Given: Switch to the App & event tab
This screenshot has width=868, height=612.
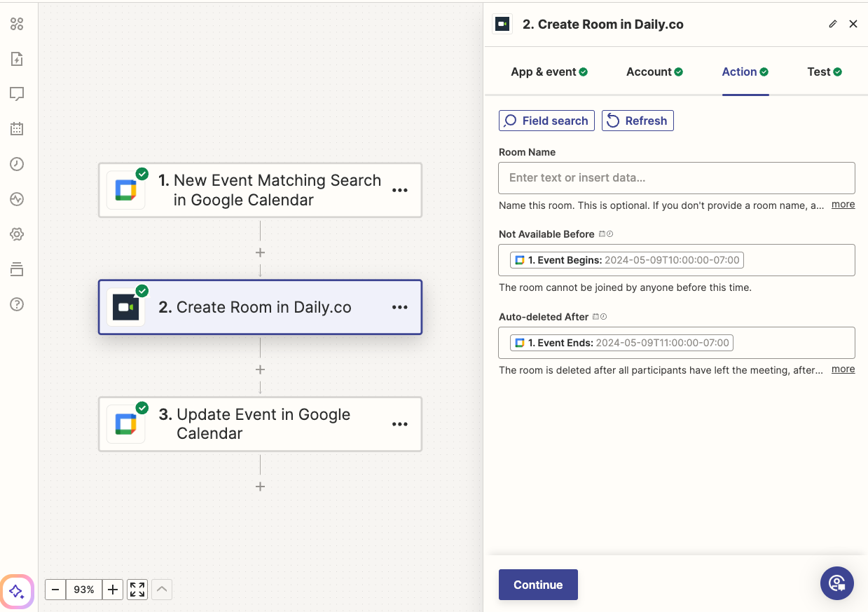Looking at the screenshot, I should pyautogui.click(x=549, y=72).
